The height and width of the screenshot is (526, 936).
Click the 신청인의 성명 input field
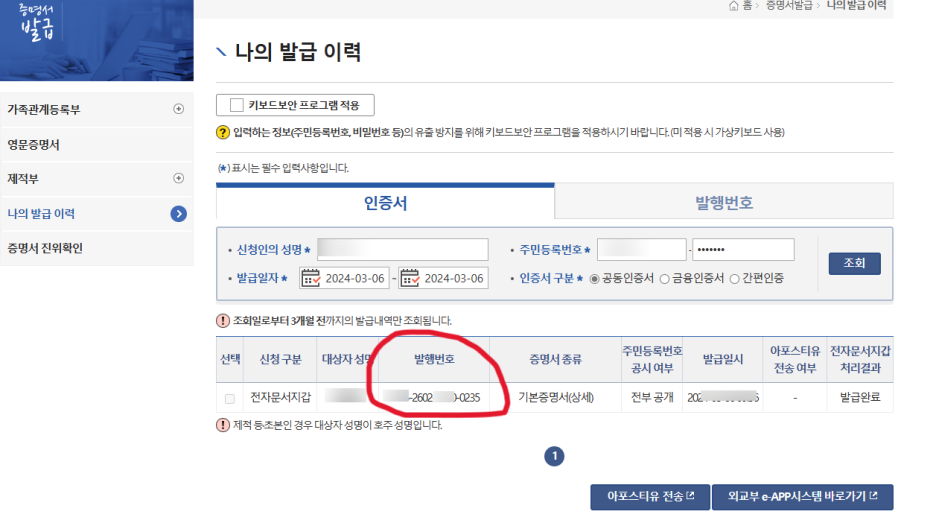click(402, 250)
